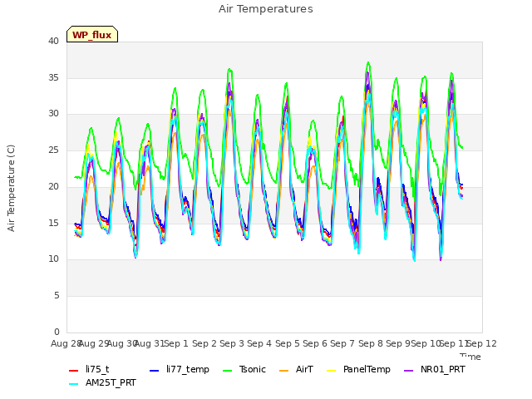Click the 40 y-axis tick label
This screenshot has width=532, height=399.
[x=53, y=41]
